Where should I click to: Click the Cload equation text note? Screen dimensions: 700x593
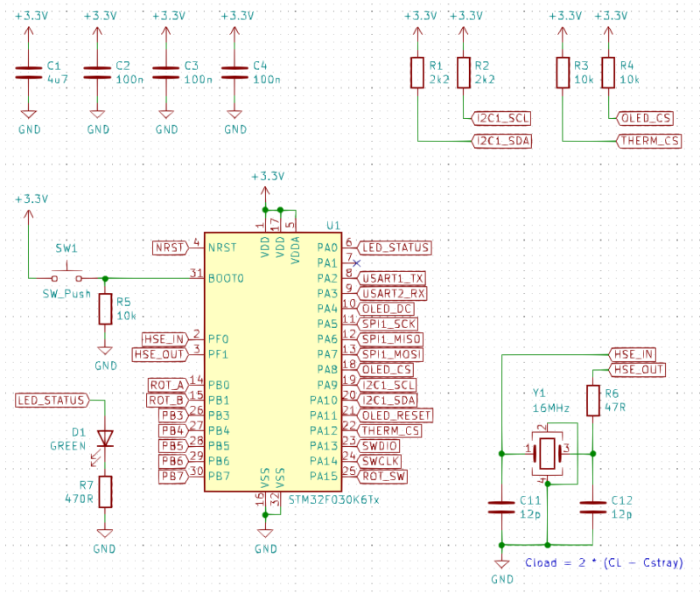click(x=604, y=563)
